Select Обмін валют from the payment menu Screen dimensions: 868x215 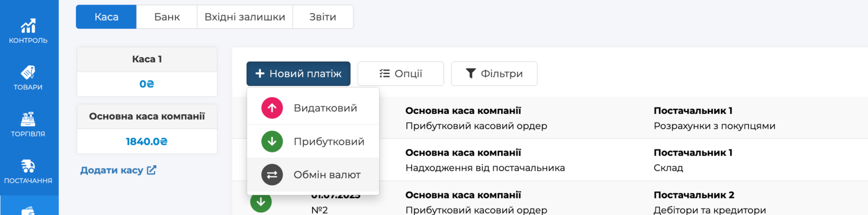point(313,175)
